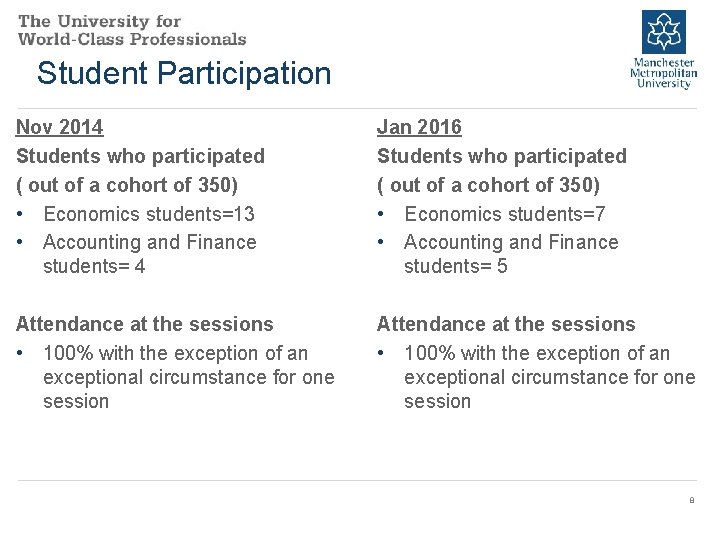Click the Manchester Metropolitan University name under the crest

pos(664,72)
